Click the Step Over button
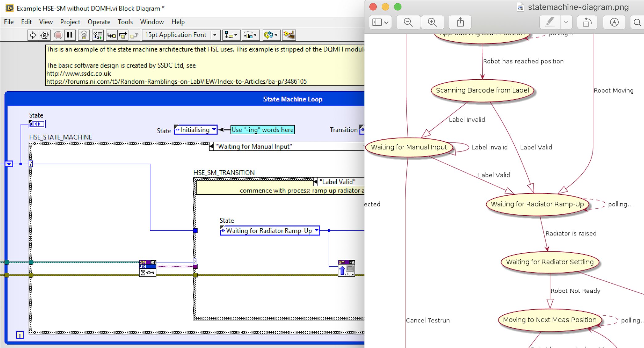This screenshot has width=644, height=348. 123,35
